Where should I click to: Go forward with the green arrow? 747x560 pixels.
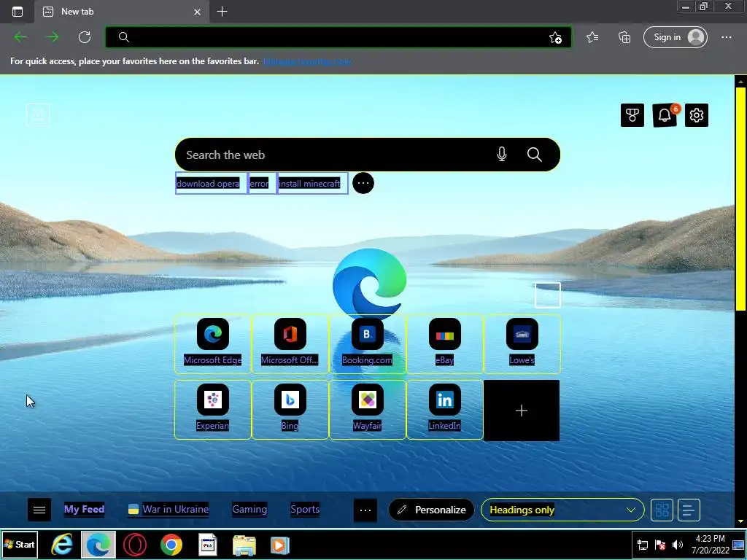[53, 37]
